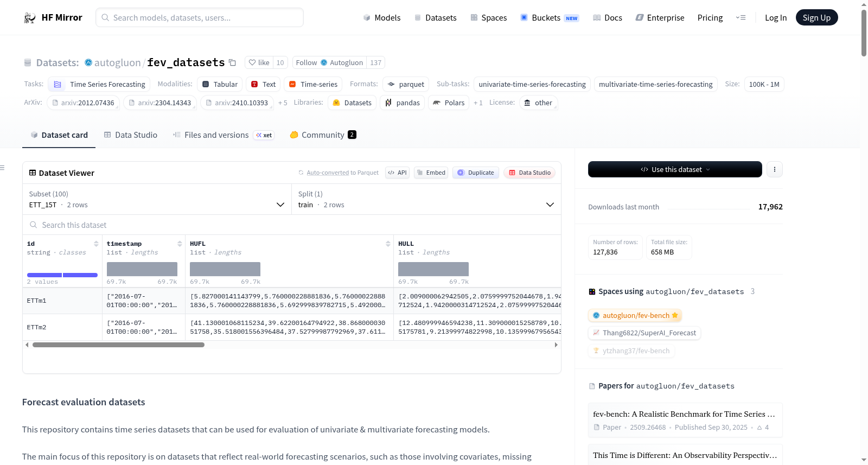
Task: Select the parquet format tag
Action: (406, 84)
